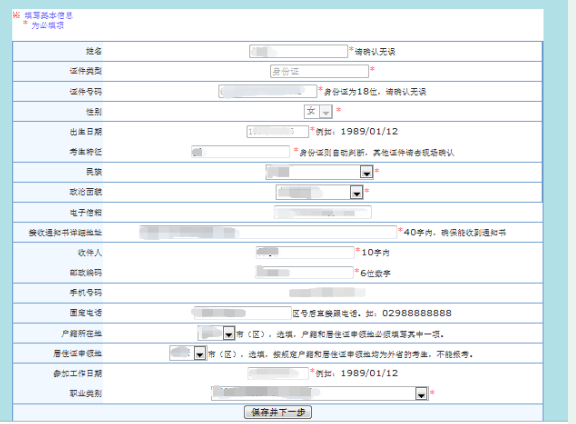Click the 填写基本信息 heading text

tap(48, 15)
